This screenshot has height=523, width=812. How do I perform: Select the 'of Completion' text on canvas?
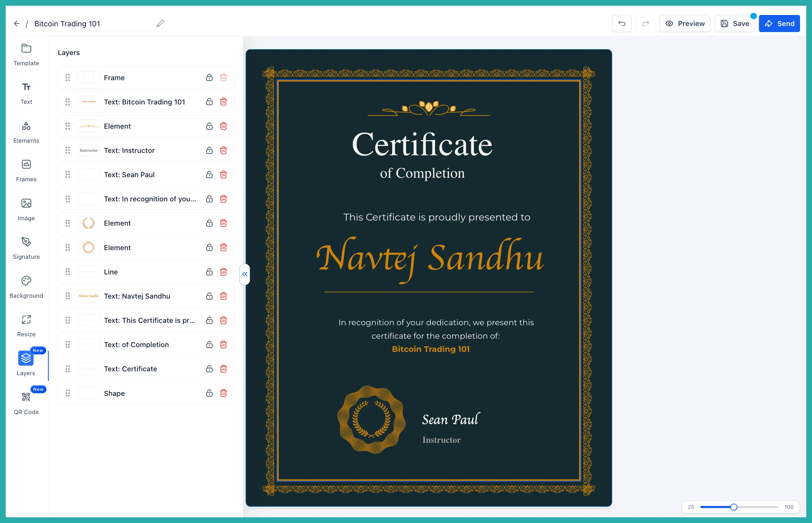422,173
